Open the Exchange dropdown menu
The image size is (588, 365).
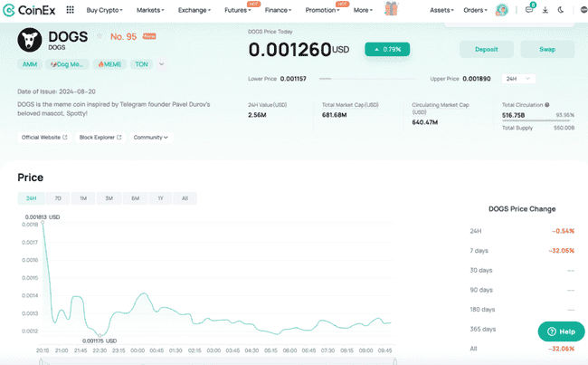[194, 10]
